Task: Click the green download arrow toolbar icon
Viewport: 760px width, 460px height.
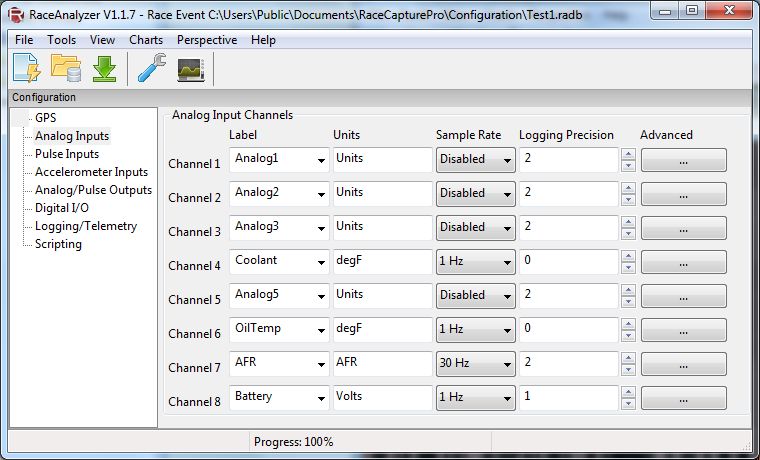Action: click(x=105, y=68)
